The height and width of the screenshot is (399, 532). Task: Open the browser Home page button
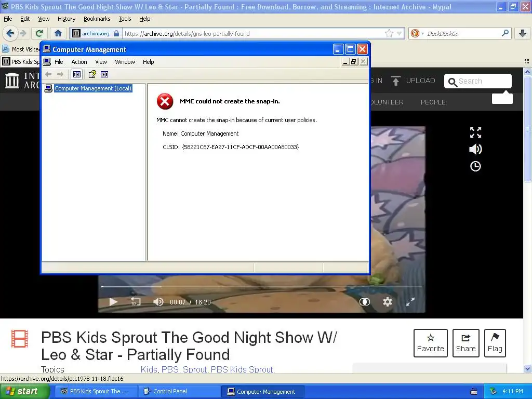coord(58,33)
